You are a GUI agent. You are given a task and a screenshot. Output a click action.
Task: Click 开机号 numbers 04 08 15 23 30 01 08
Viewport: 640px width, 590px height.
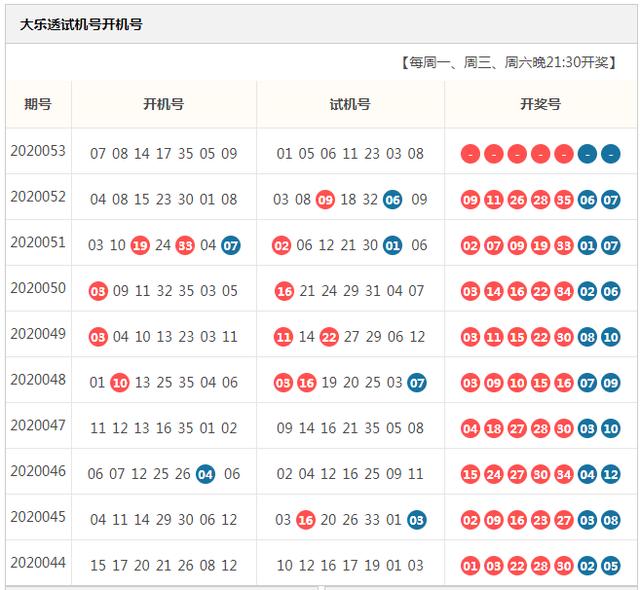click(164, 200)
